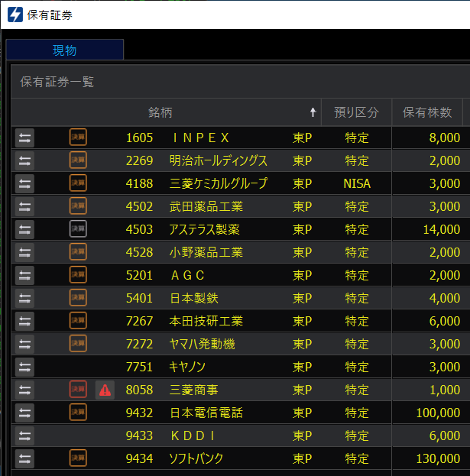Select the stock name 明治ホールディングス
The width and height of the screenshot is (470, 476).
tap(219, 161)
